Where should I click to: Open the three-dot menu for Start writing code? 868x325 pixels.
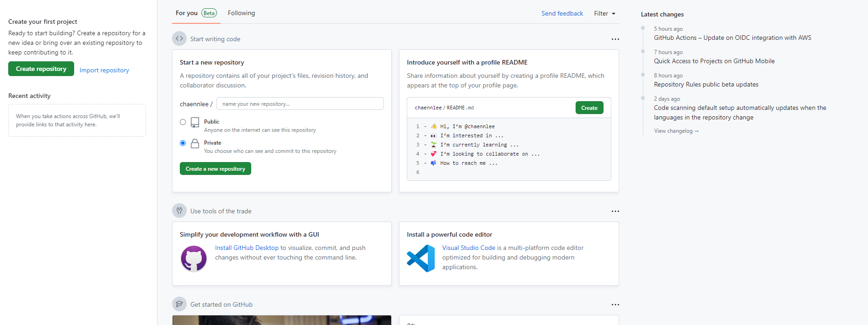615,39
